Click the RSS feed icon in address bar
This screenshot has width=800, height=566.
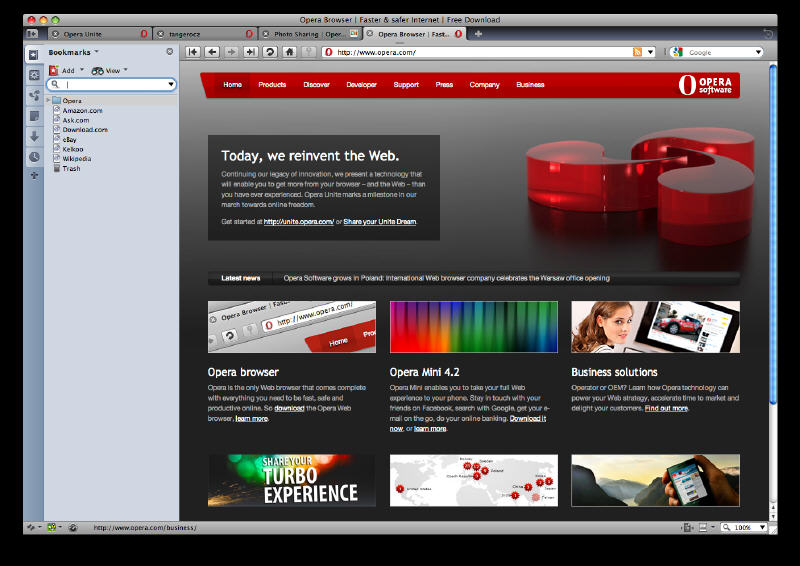[637, 52]
